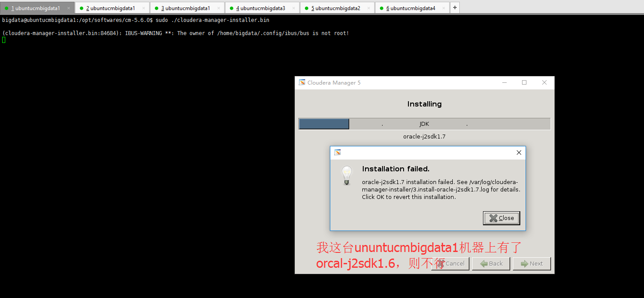Click the 'Installing' heading text
Viewport: 644px width, 298px height.
(x=424, y=104)
